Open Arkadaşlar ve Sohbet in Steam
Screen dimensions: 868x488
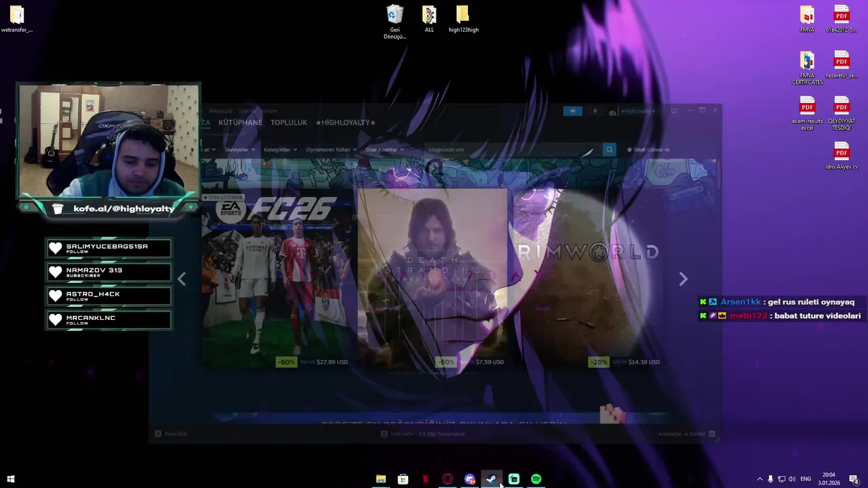tap(686, 434)
